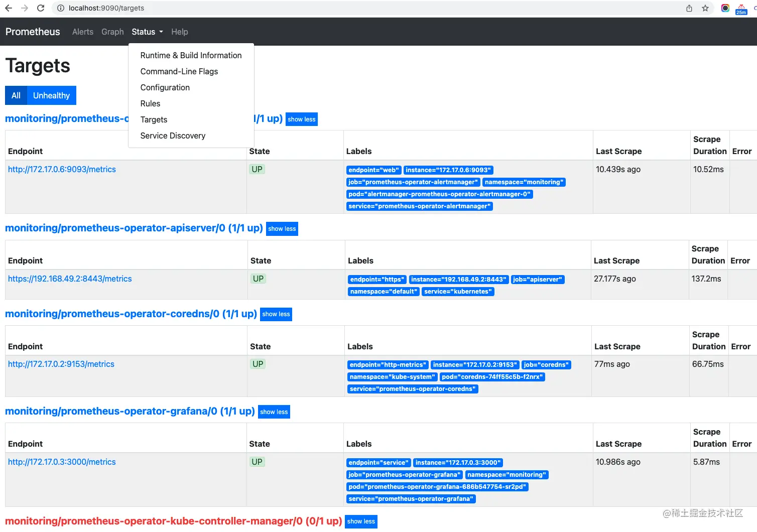Open the 25m timer extension icon

[741, 9]
